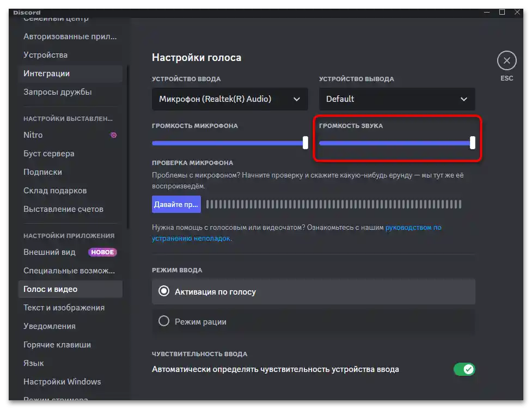The width and height of the screenshot is (532, 409).
Task: Select the Активация по голосу radio button
Action: click(164, 292)
